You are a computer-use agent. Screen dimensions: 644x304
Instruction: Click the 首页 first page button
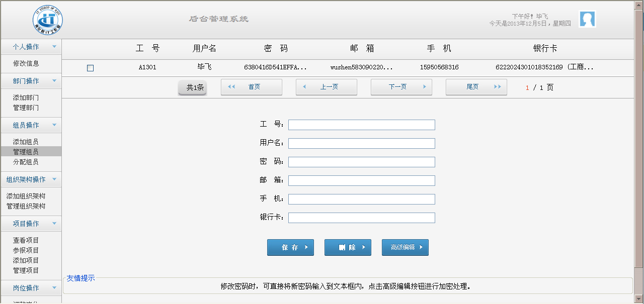pos(252,87)
